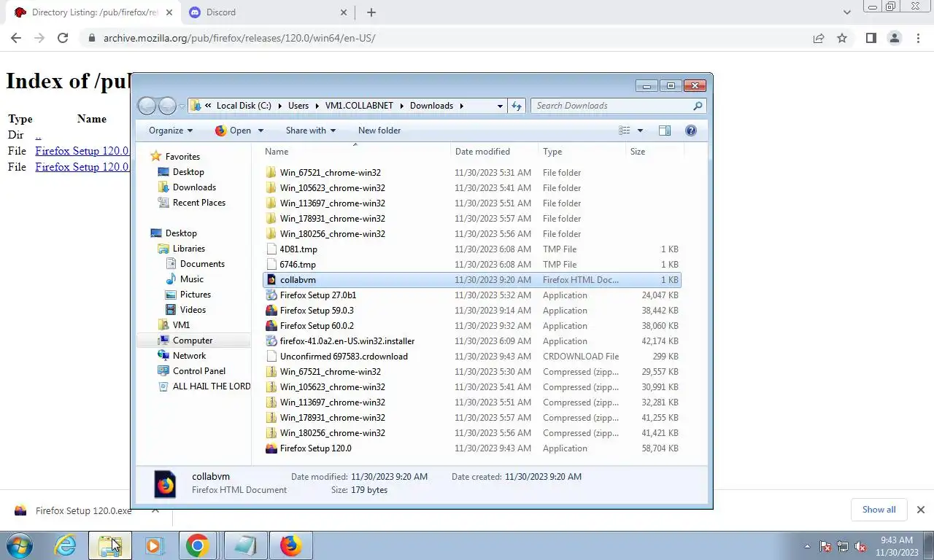Click the Favorites star icon
The image size is (934, 560).
[155, 157]
